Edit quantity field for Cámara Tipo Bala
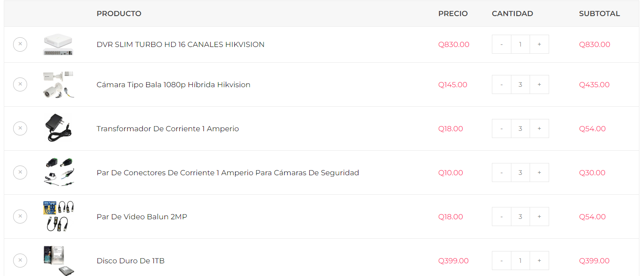This screenshot has width=644, height=276. pyautogui.click(x=520, y=85)
